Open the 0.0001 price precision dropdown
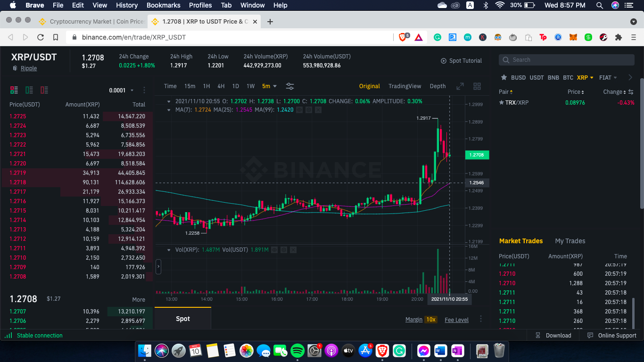 (x=121, y=90)
